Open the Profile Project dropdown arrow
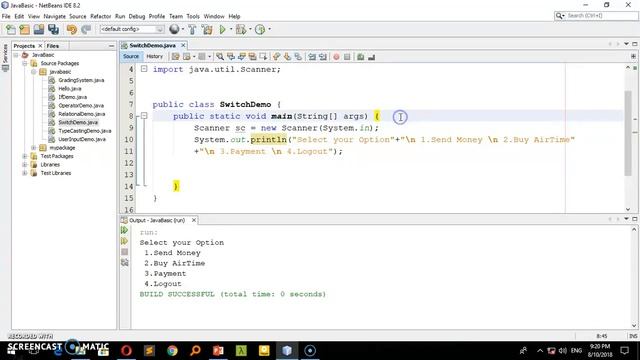This screenshot has width=640, height=360. 269,29
